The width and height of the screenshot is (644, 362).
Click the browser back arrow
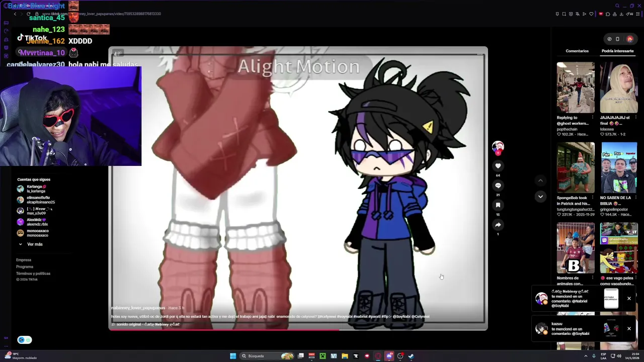15,14
